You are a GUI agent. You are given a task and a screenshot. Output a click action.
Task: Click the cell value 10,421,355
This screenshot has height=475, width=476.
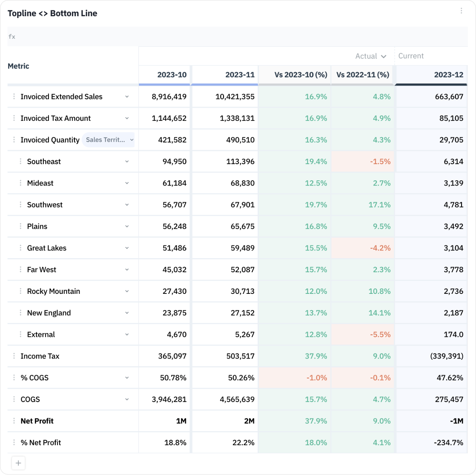pyautogui.click(x=225, y=97)
